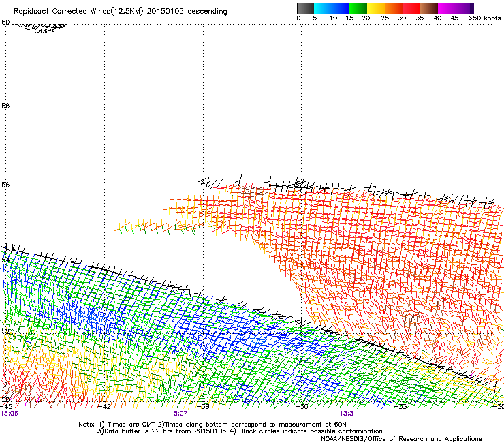The height and width of the screenshot is (443, 504).
Task: Click the '40' label under the color scale
Action: (x=437, y=18)
